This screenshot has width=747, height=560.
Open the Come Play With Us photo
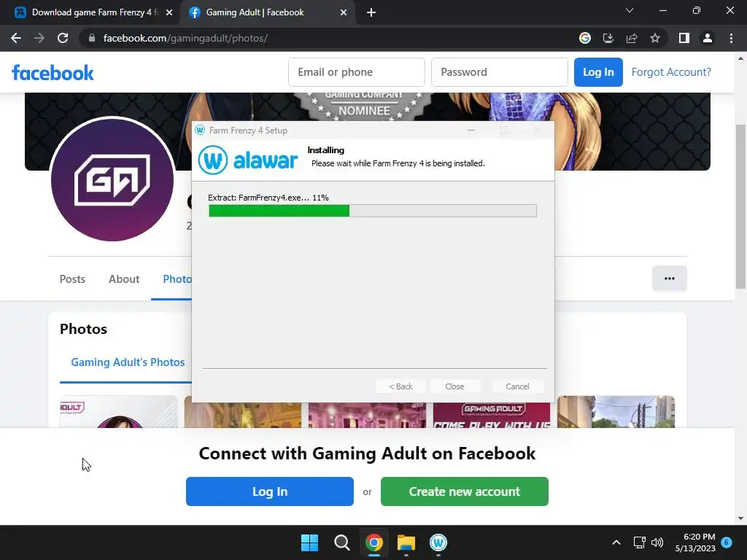point(492,415)
